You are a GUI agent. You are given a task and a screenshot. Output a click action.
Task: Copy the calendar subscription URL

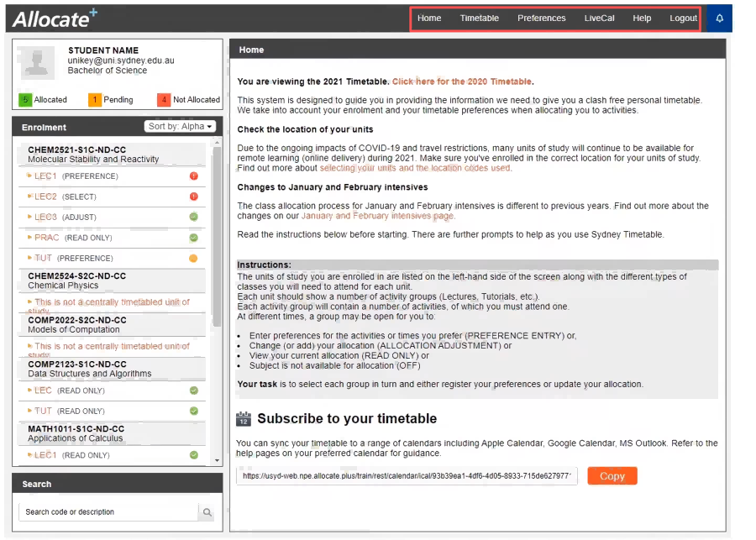(612, 476)
